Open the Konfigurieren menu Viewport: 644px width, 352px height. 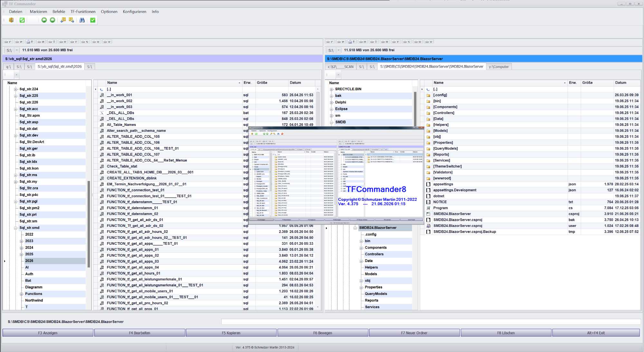(135, 12)
